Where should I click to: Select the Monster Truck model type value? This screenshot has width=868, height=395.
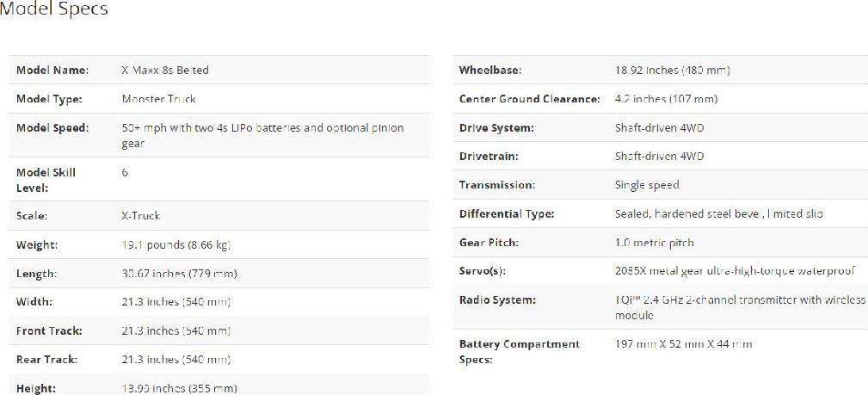(x=159, y=99)
